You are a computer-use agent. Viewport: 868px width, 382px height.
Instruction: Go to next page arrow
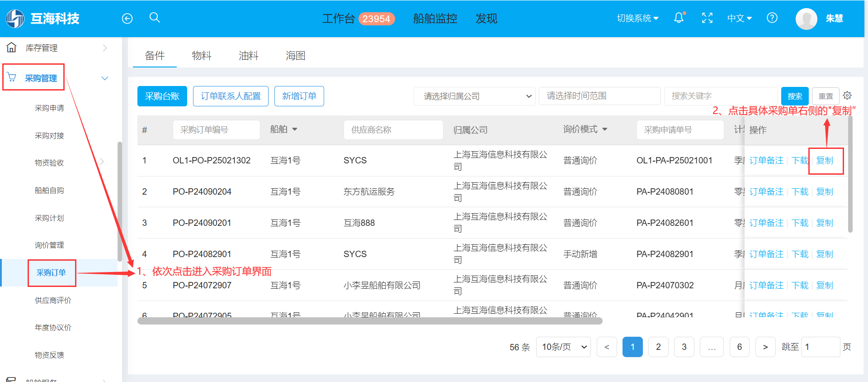[765, 347]
